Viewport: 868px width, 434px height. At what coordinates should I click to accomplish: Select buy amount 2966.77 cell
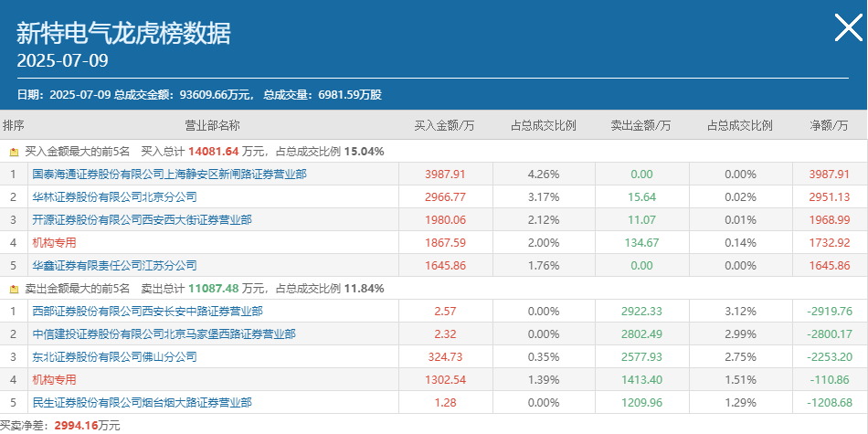(446, 197)
